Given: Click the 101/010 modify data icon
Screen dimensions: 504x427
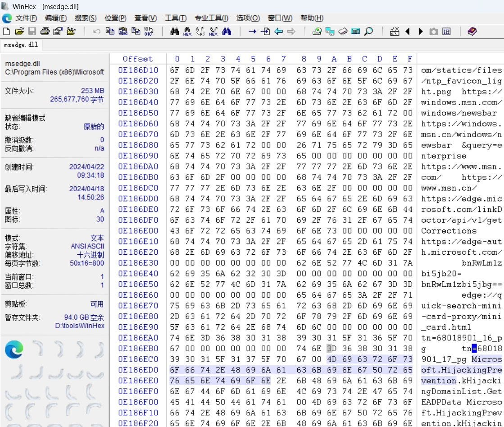Looking at the screenshot, I should 149,32.
